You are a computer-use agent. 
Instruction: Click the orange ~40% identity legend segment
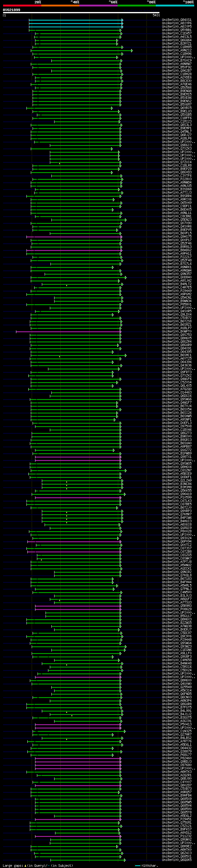tap(60, 6)
